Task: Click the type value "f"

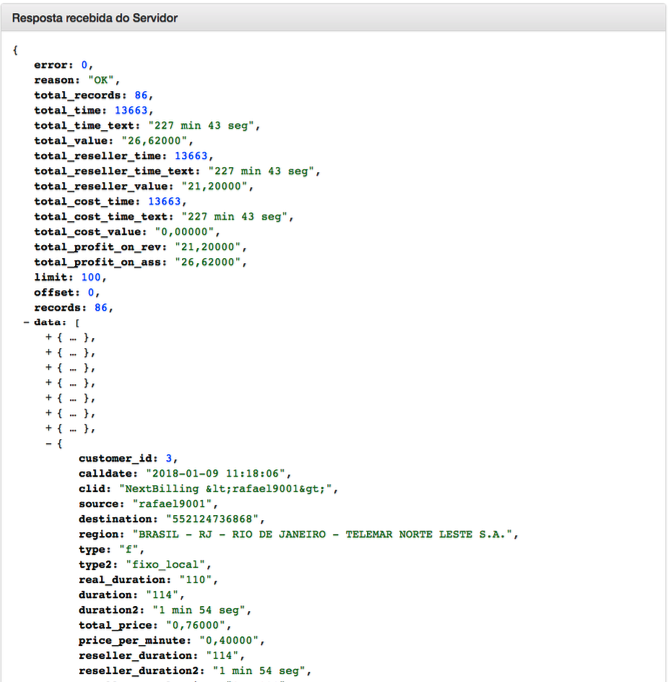Action: click(129, 550)
